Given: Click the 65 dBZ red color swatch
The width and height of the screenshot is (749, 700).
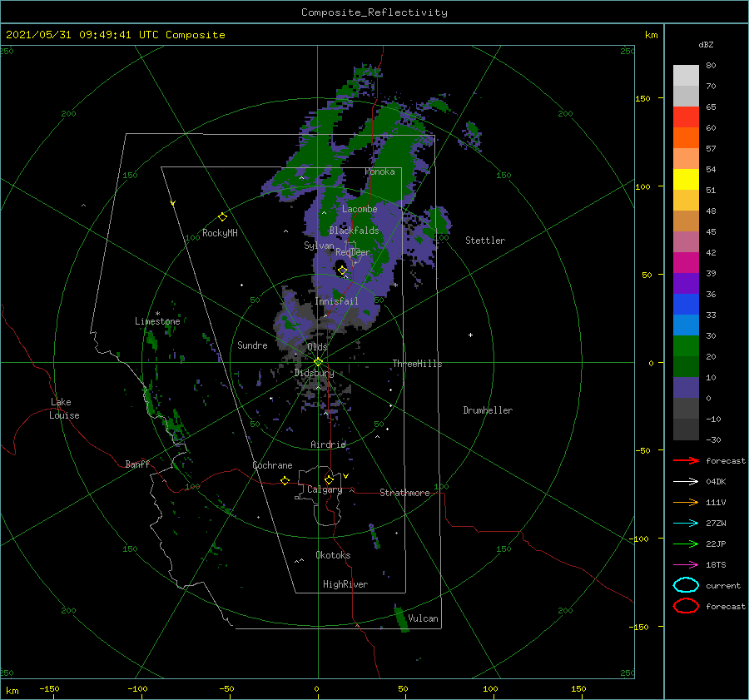Looking at the screenshot, I should [x=686, y=117].
